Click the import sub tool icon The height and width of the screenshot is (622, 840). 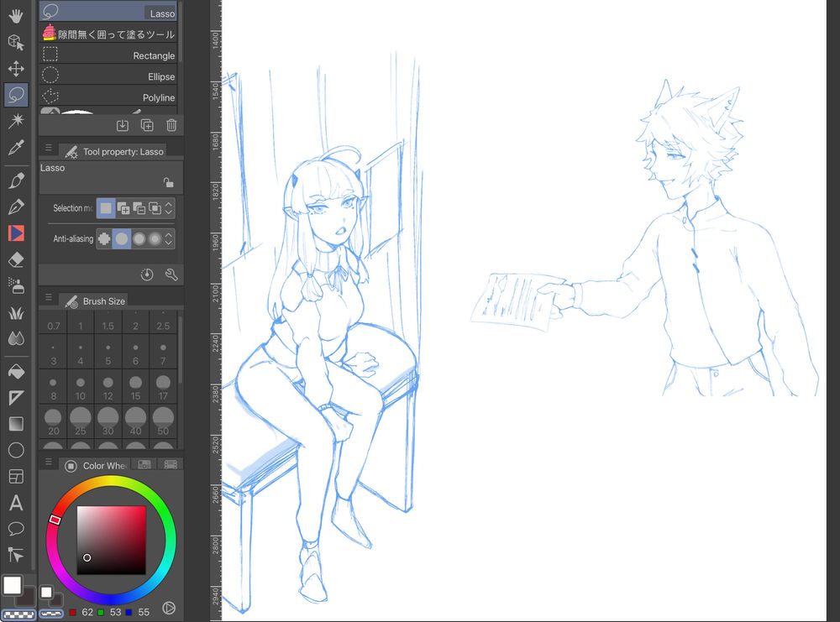122,125
